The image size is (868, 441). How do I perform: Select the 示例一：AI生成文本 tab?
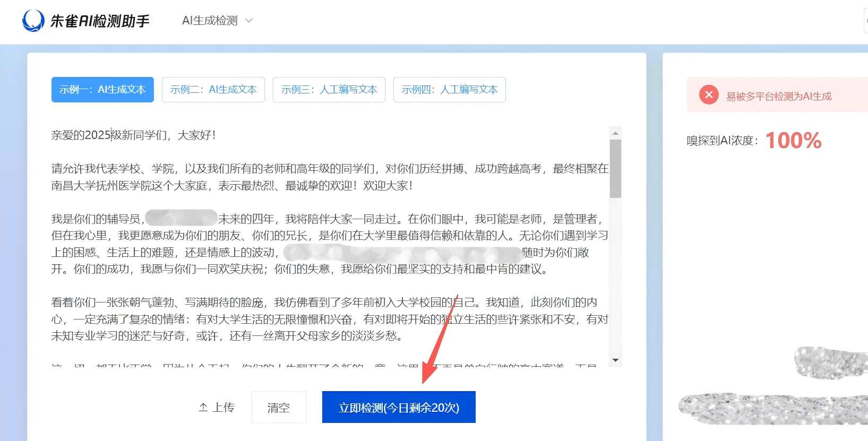(102, 90)
